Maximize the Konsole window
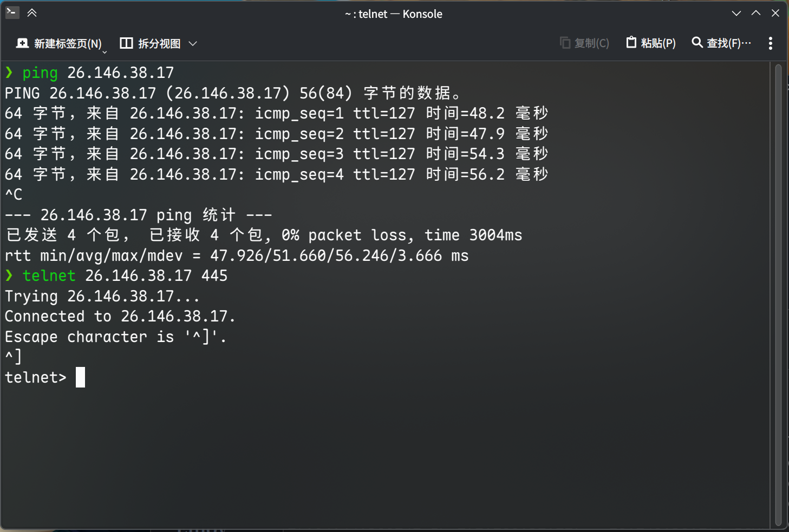 pos(756,13)
